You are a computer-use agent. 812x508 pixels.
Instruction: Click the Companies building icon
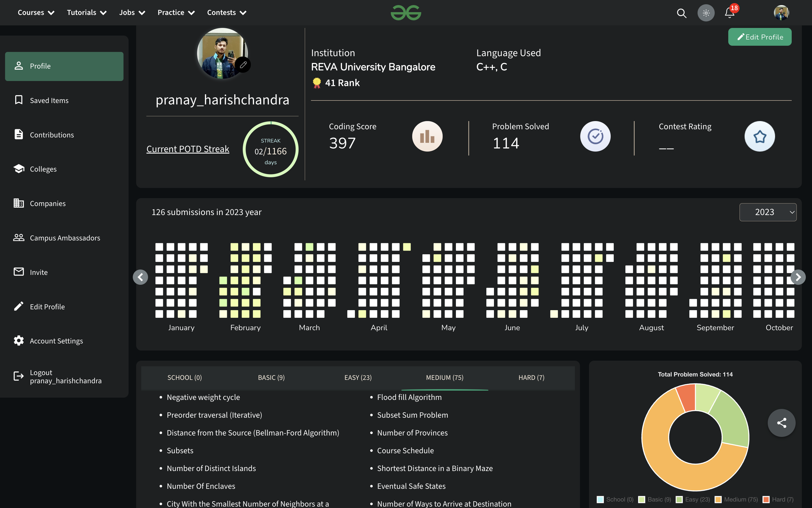[x=19, y=203]
